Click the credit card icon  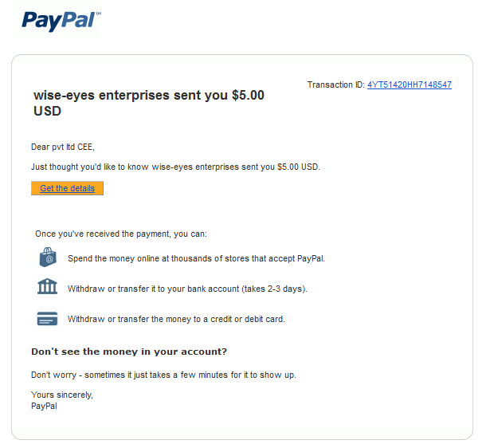[47, 319]
